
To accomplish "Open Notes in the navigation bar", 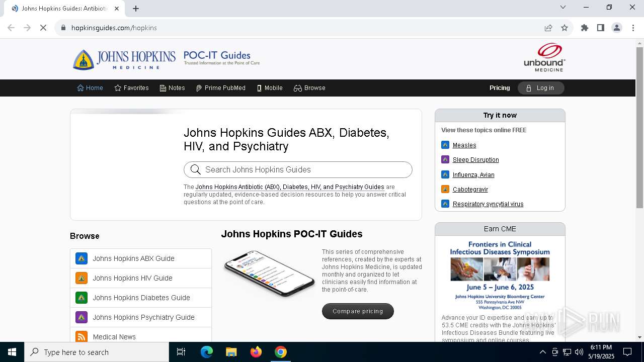I will (172, 88).
